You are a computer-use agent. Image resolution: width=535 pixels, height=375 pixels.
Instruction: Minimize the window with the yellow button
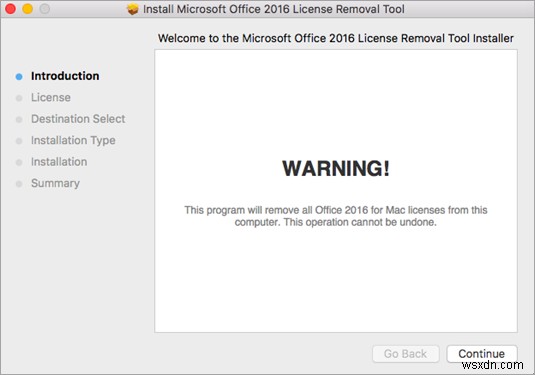point(28,9)
